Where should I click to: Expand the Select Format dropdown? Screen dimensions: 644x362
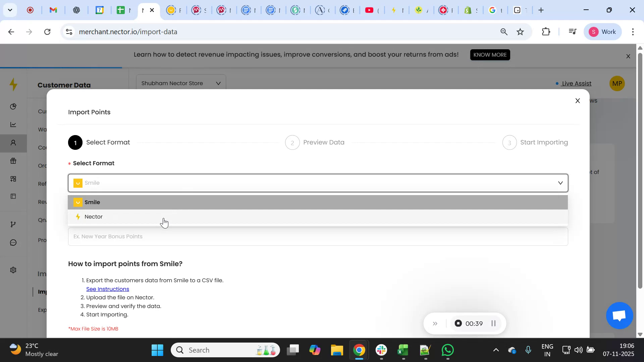pos(560,183)
